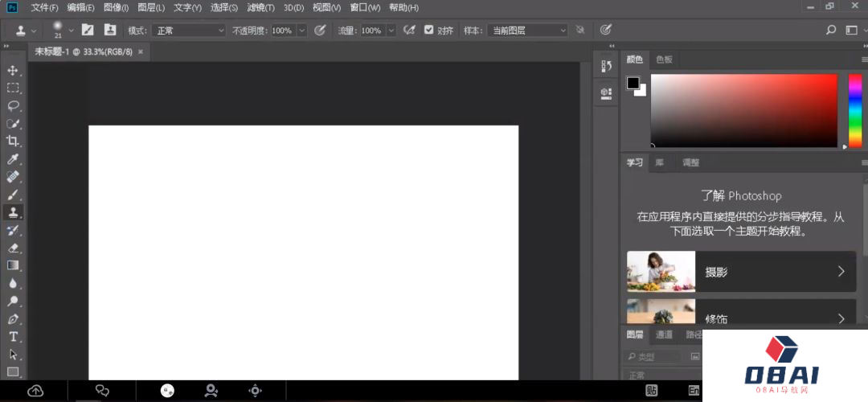Select the Eyedropper tool
The image size is (868, 402).
[13, 159]
